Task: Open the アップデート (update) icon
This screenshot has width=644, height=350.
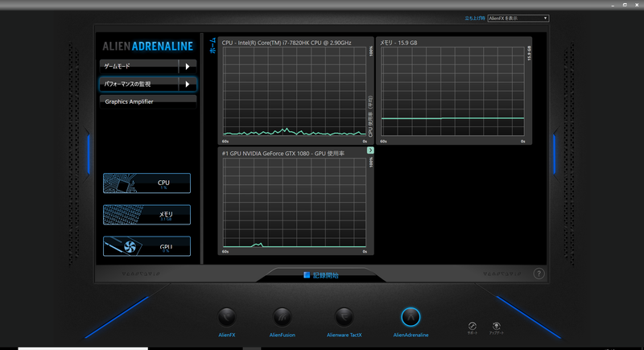Action: click(x=496, y=326)
